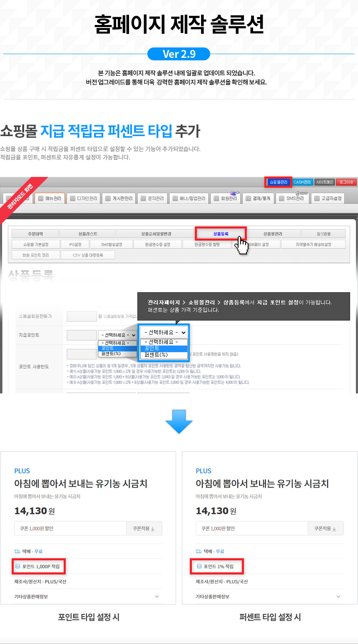Click the download arrow in the 1,000P card's 쿠폰적용
This screenshot has width=358, height=644.
(x=153, y=529)
